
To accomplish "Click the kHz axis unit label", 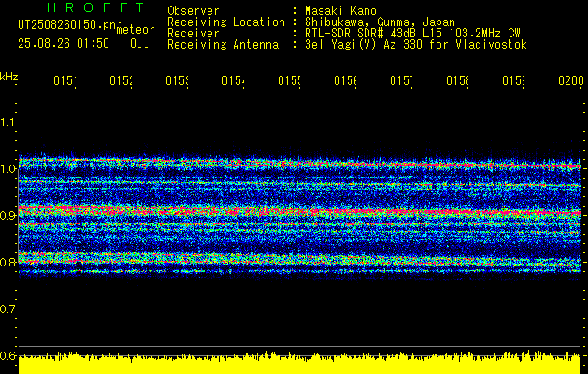I will pyautogui.click(x=9, y=77).
